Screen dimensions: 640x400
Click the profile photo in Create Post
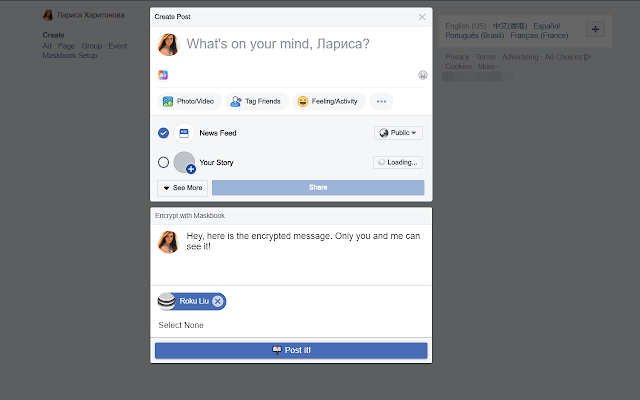click(169, 44)
